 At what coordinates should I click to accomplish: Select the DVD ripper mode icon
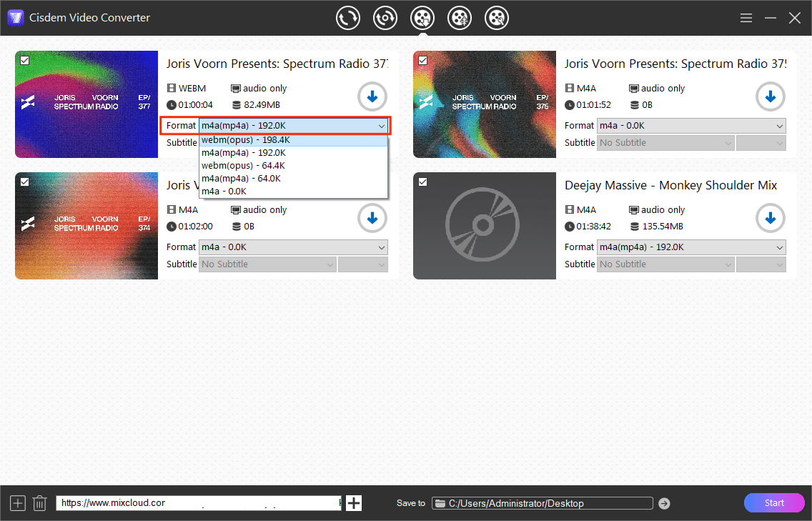point(385,17)
